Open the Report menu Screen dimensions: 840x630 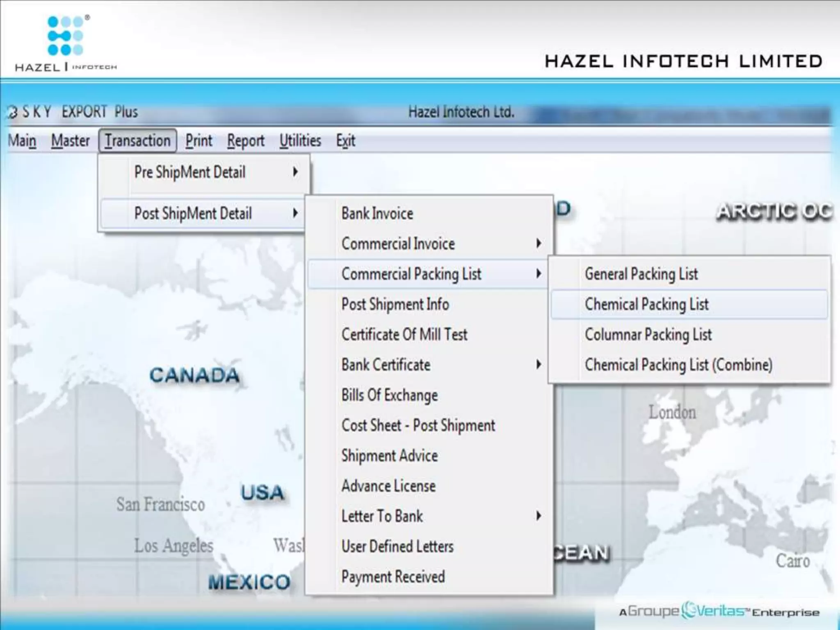click(x=246, y=141)
